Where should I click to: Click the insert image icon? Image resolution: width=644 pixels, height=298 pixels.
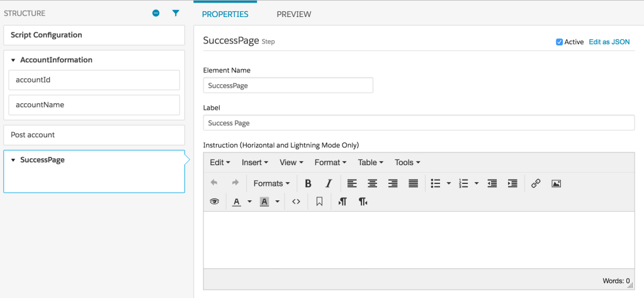(556, 183)
